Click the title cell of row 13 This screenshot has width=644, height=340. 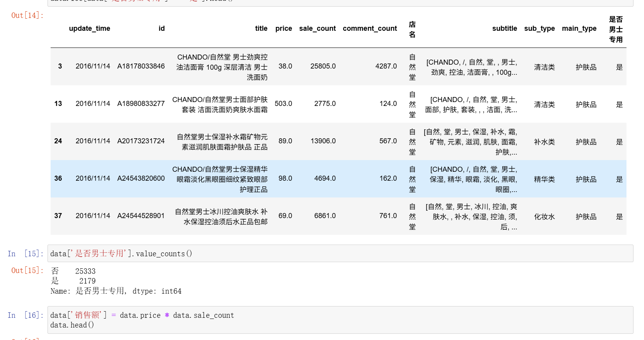point(220,104)
